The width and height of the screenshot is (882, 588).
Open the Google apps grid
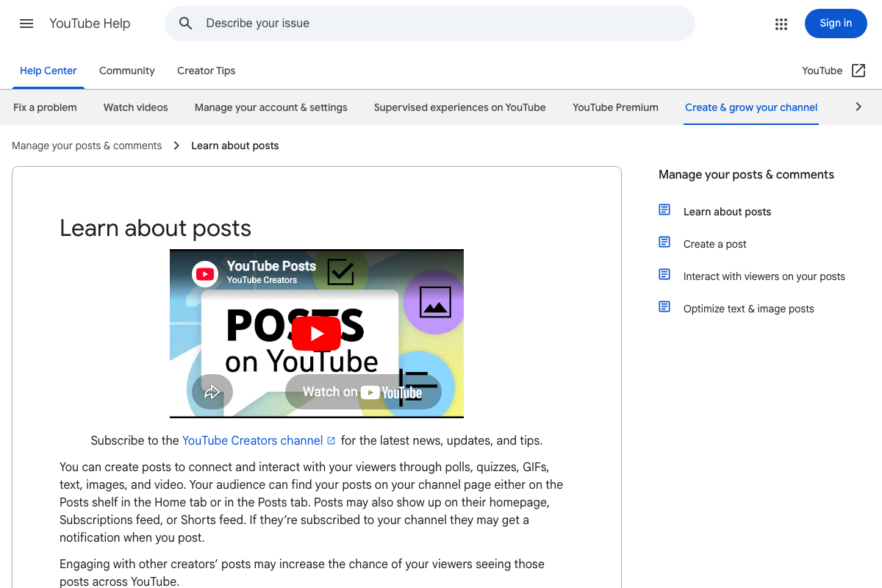point(781,24)
